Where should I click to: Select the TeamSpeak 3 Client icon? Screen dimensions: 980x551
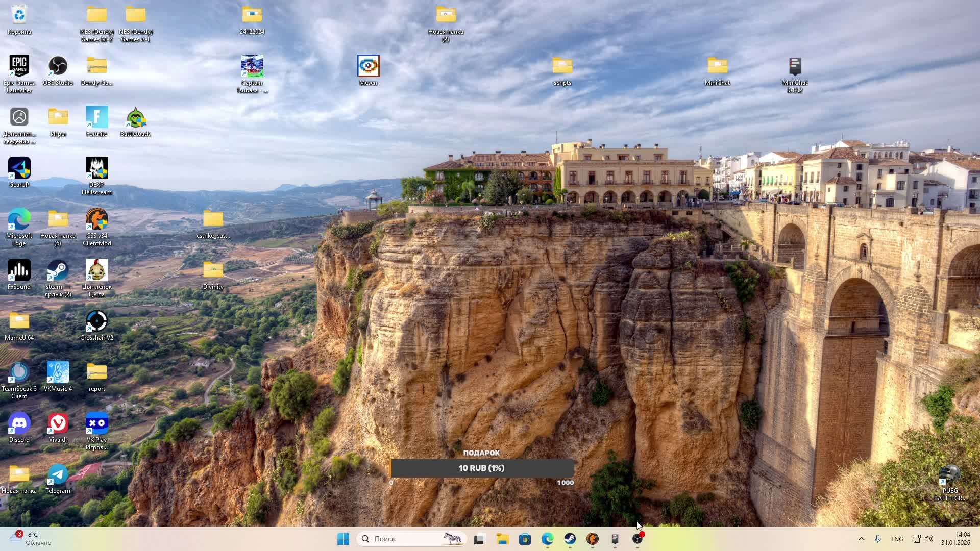pyautogui.click(x=19, y=372)
